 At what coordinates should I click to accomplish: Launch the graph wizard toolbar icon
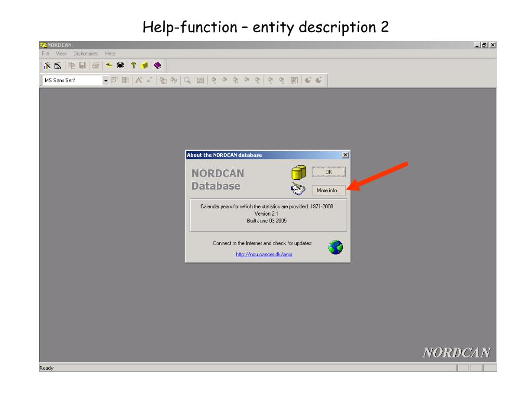pyautogui.click(x=47, y=65)
